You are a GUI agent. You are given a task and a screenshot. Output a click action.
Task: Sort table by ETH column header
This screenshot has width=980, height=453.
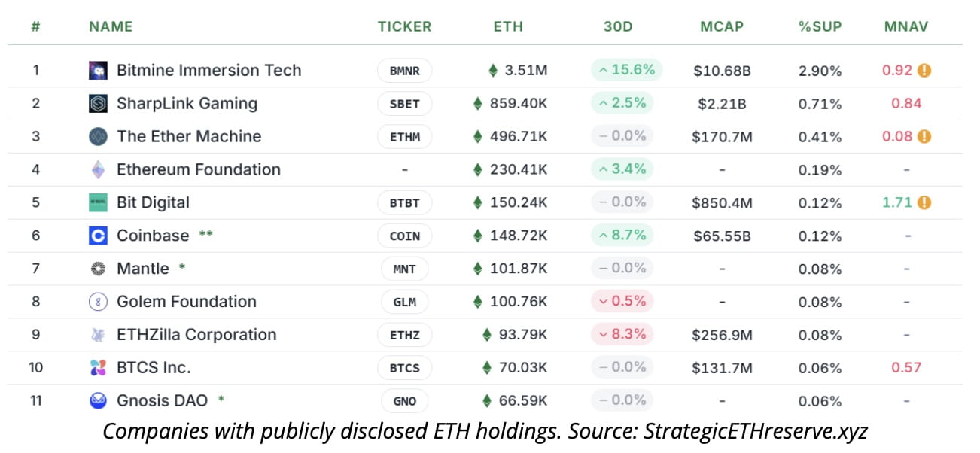pyautogui.click(x=508, y=27)
